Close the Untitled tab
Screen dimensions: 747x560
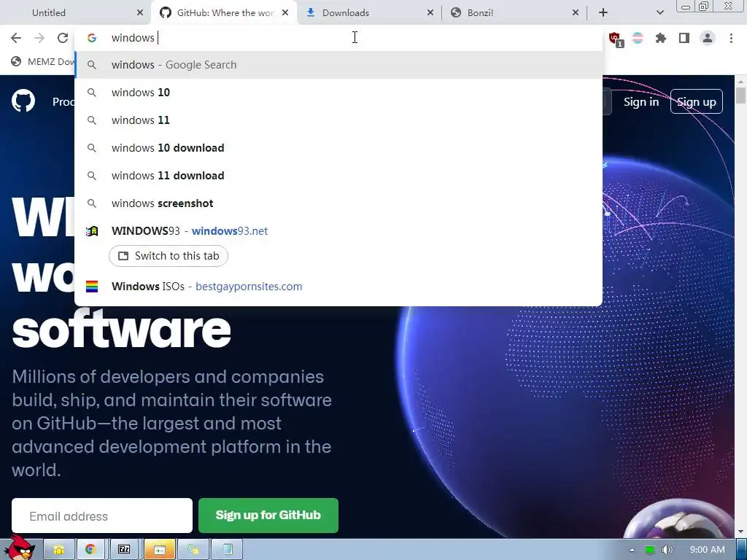point(140,13)
